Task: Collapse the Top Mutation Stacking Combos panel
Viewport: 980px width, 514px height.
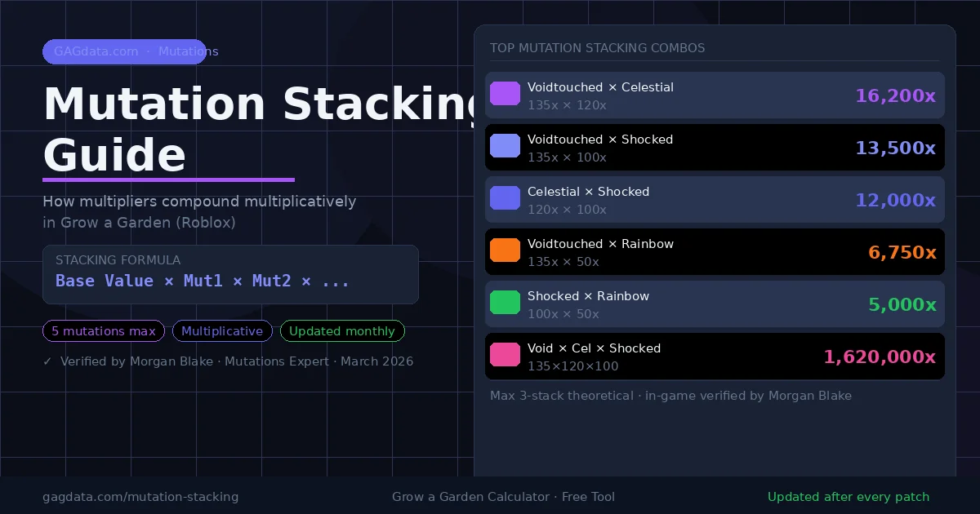Action: point(597,48)
